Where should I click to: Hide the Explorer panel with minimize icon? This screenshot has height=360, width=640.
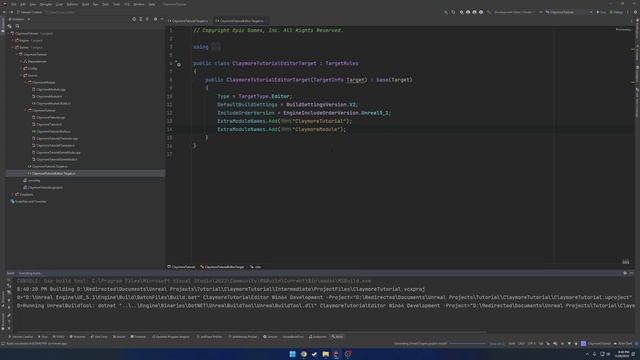tap(162, 19)
